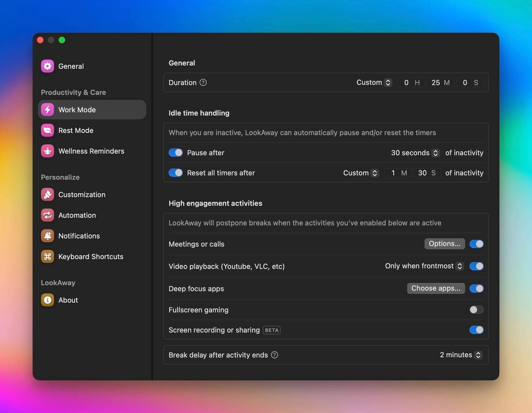Click help icon beside Break delay after activity ends
The height and width of the screenshot is (413, 532).
(275, 355)
